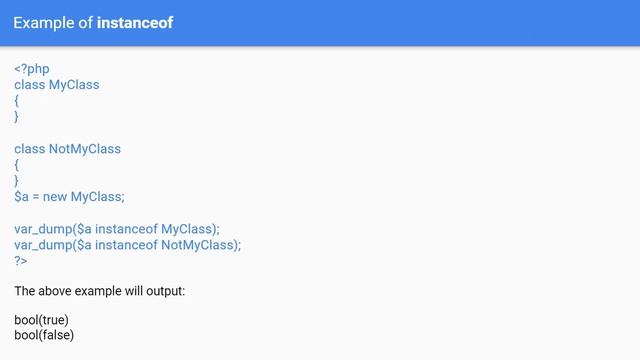The height and width of the screenshot is (360, 640).
Task: Click the closing brace under class MyClass
Action: click(x=16, y=117)
